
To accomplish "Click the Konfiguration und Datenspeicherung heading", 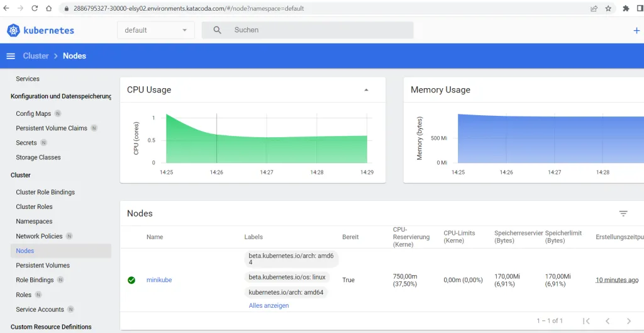I will point(61,96).
